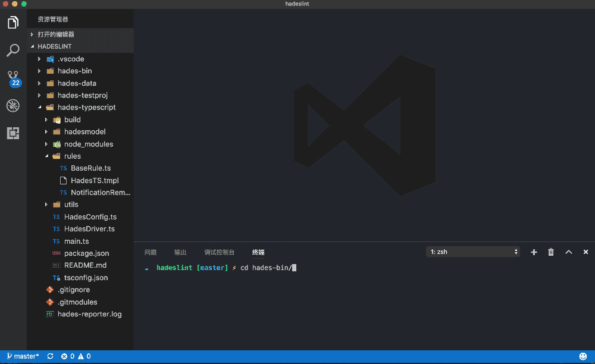Click the 资源管理器 sidebar title
Image resolution: width=595 pixels, height=364 pixels.
(x=53, y=20)
